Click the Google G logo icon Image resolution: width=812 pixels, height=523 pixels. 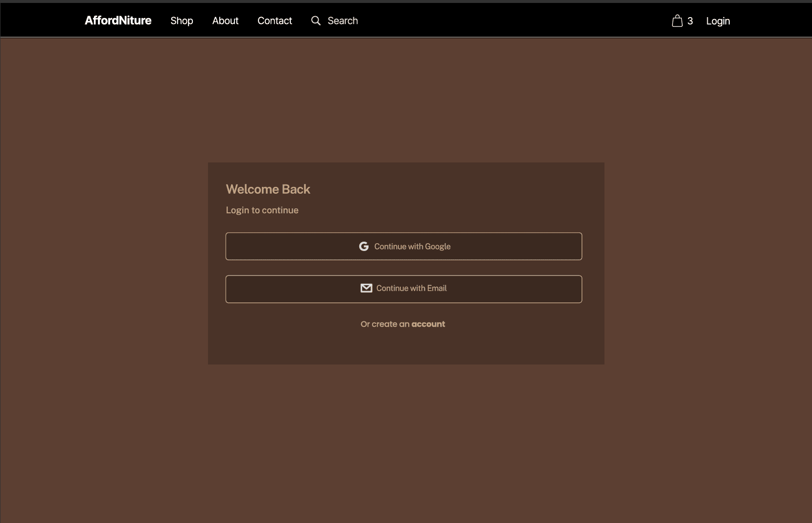pos(364,247)
